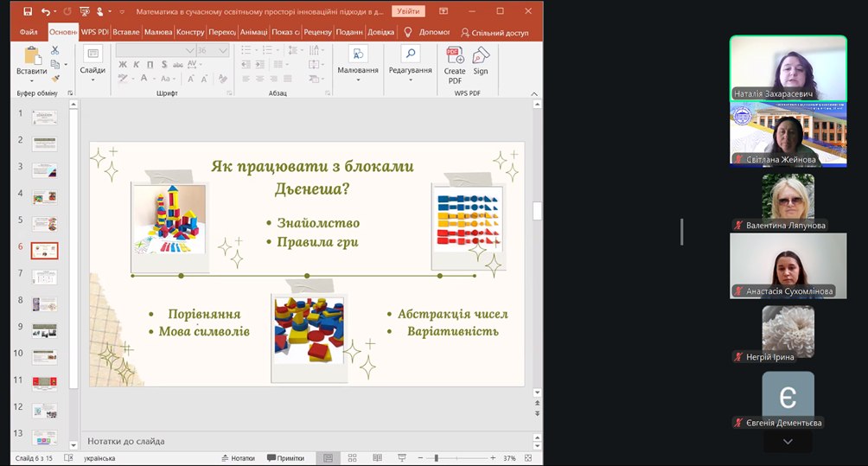Screen dimensions: 868x466
Task: Toggle the Примітки comments pane button
Action: tap(285, 458)
